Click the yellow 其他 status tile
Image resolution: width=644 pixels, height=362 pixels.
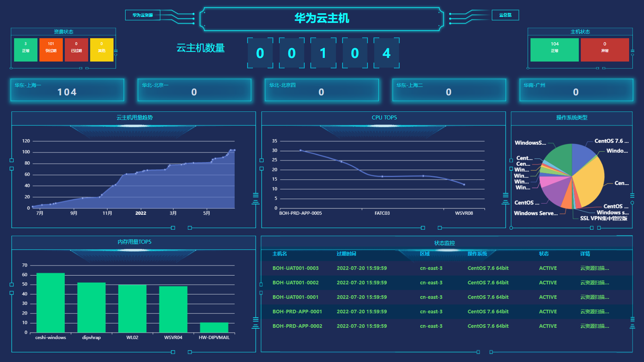click(x=102, y=50)
